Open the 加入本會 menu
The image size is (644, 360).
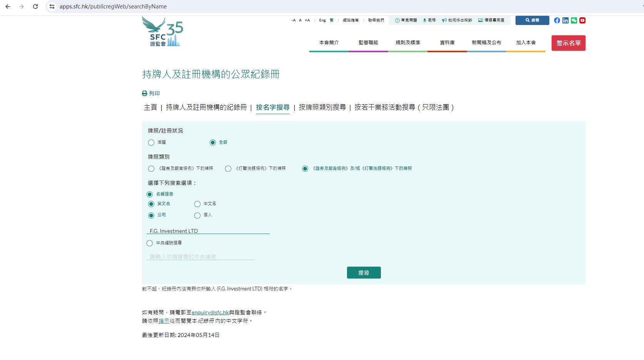tap(526, 43)
